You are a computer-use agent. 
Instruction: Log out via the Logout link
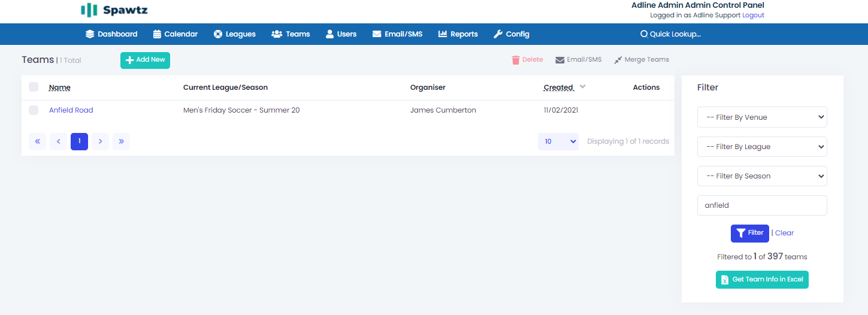coord(753,15)
